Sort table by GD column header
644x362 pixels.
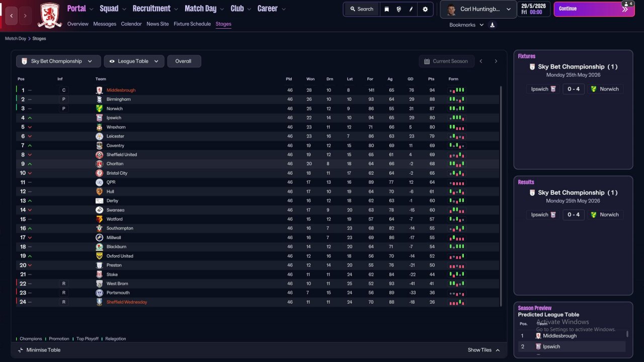pyautogui.click(x=411, y=79)
